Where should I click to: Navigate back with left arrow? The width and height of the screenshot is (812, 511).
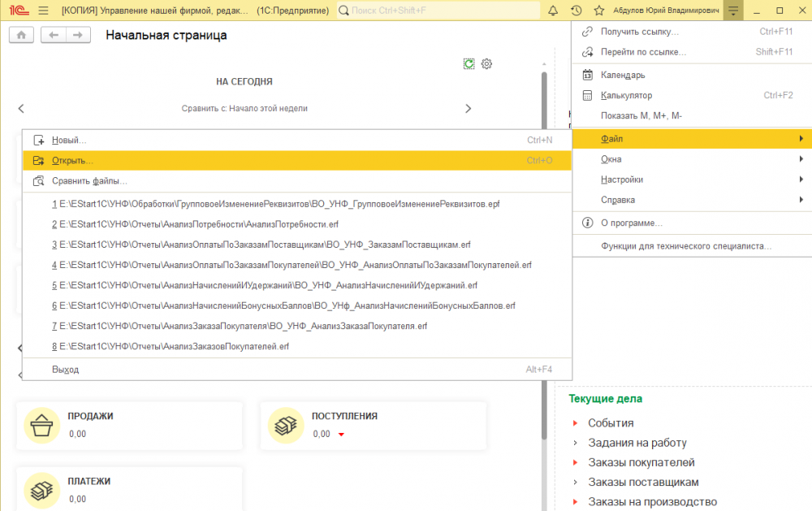tap(54, 35)
